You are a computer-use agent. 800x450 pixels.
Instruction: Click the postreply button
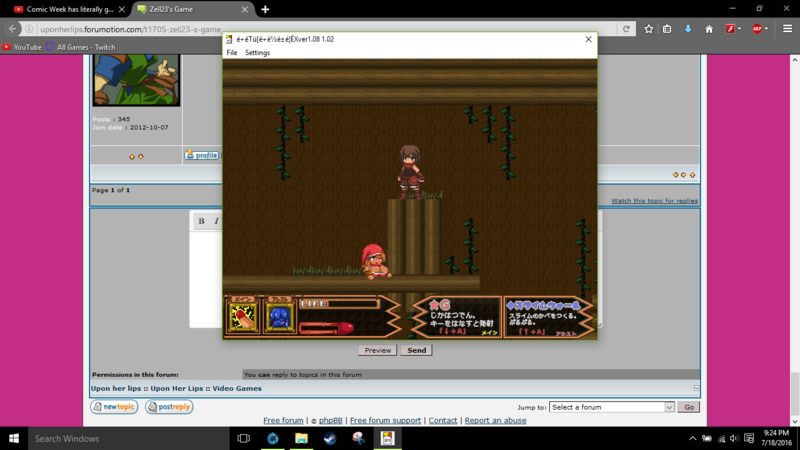click(169, 407)
